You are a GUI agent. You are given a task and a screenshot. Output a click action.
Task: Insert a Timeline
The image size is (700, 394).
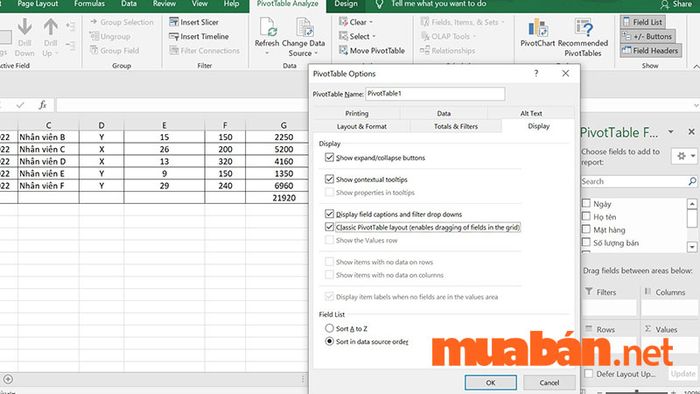tap(199, 36)
